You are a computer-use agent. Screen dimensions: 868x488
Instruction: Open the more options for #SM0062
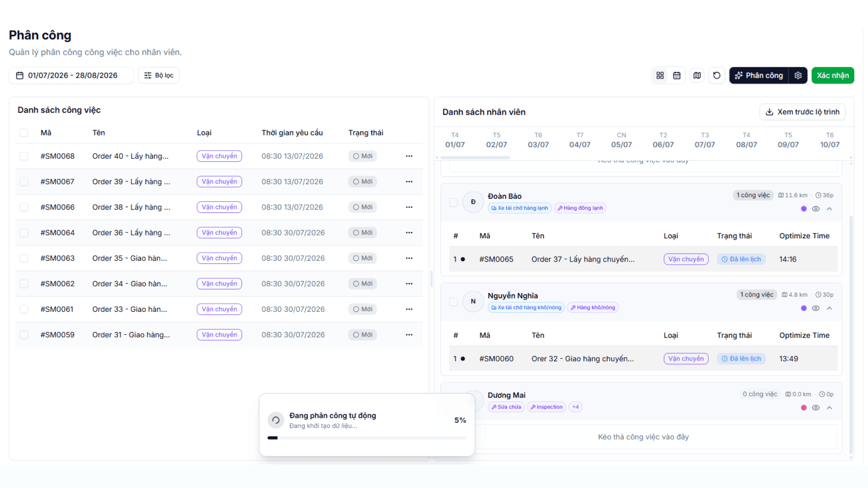point(409,284)
